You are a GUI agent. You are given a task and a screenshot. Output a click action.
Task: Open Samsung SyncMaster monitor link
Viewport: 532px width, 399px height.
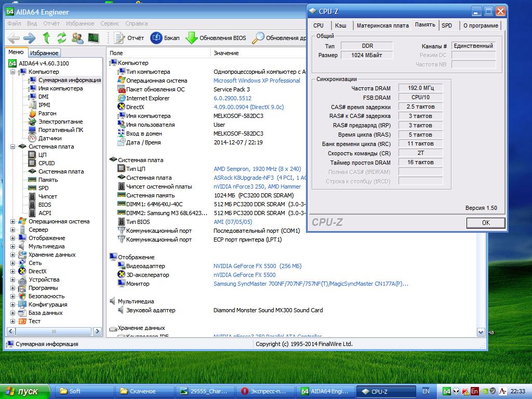tap(311, 284)
